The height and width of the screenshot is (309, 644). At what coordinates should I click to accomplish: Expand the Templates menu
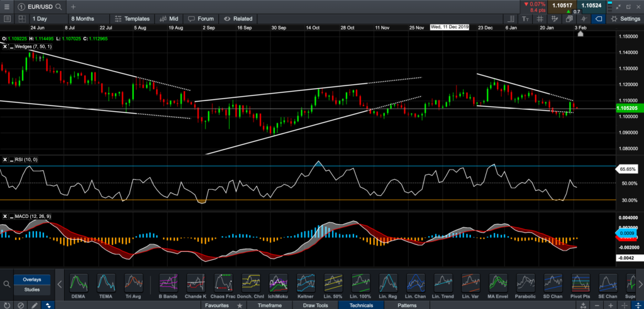pyautogui.click(x=133, y=19)
